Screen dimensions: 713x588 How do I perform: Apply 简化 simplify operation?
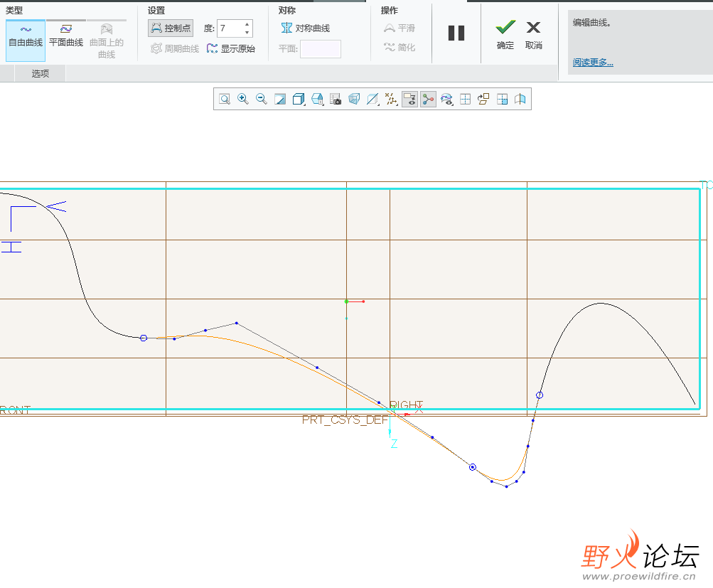[400, 48]
